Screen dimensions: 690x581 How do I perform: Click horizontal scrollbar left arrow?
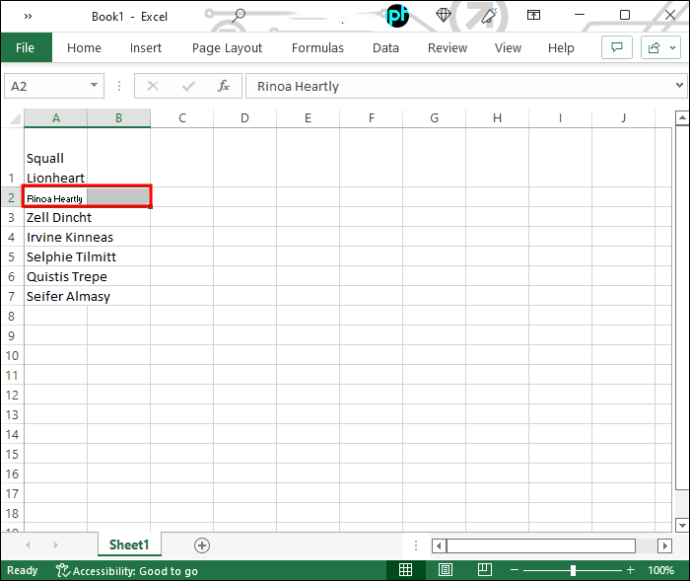click(x=438, y=546)
